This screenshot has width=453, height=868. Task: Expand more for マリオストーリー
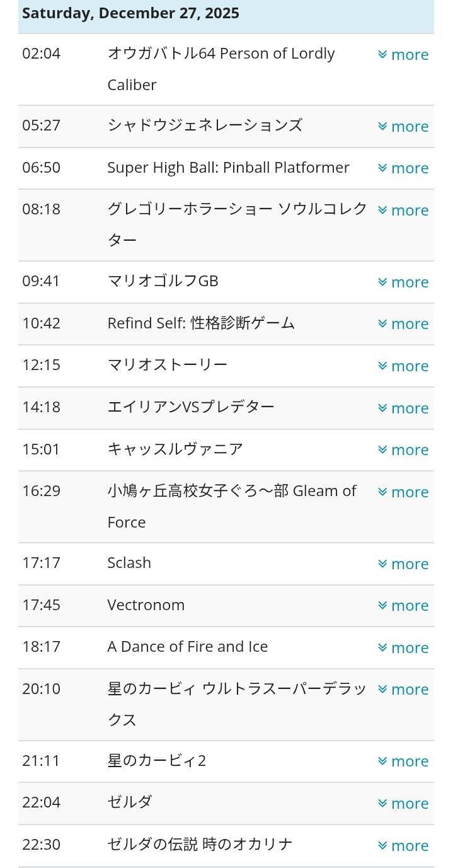pos(403,366)
